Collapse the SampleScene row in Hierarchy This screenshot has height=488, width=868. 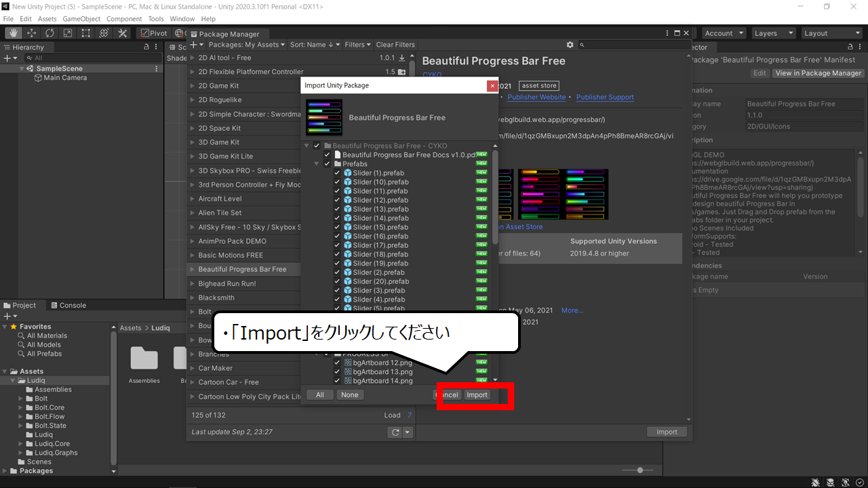click(22, 68)
